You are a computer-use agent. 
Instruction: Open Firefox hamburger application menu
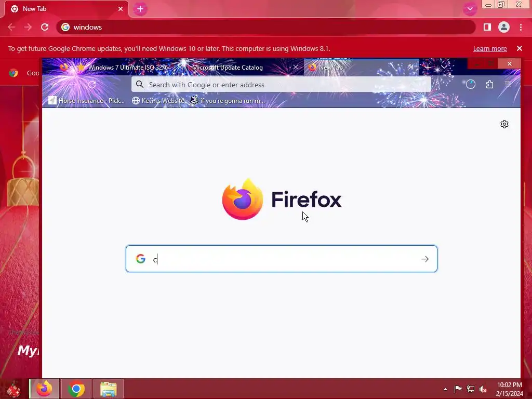(x=508, y=85)
